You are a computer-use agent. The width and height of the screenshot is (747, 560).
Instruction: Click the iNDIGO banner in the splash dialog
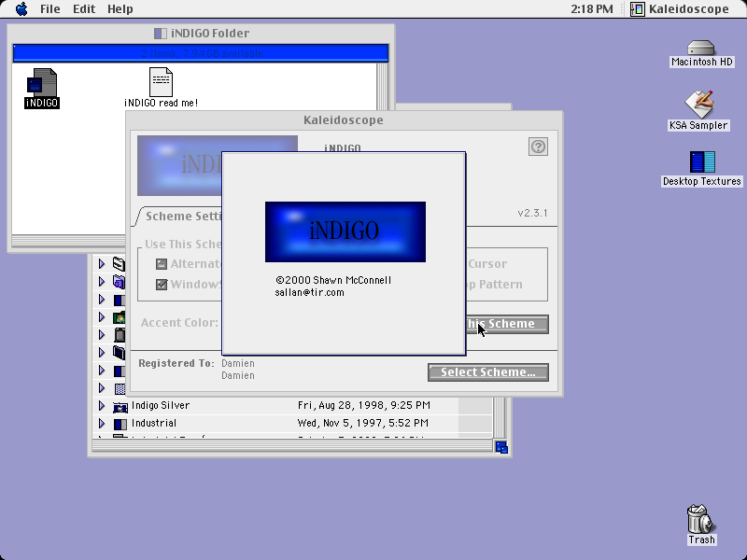tap(345, 231)
